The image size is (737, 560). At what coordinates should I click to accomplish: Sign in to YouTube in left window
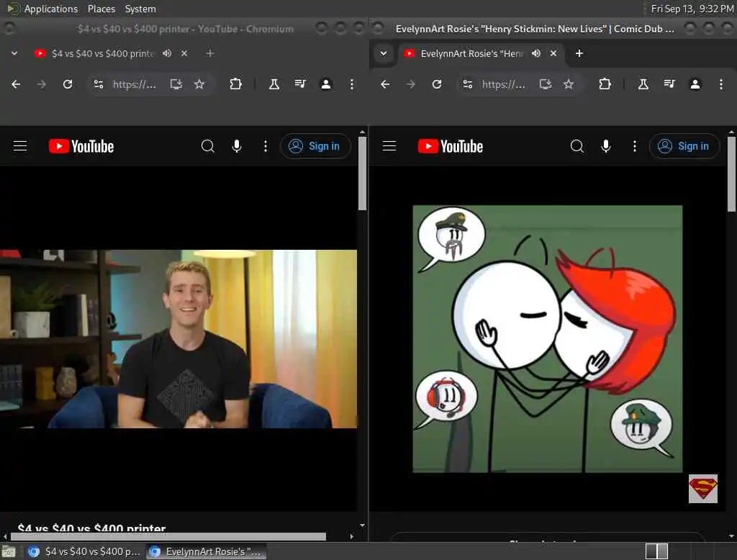[x=315, y=146]
